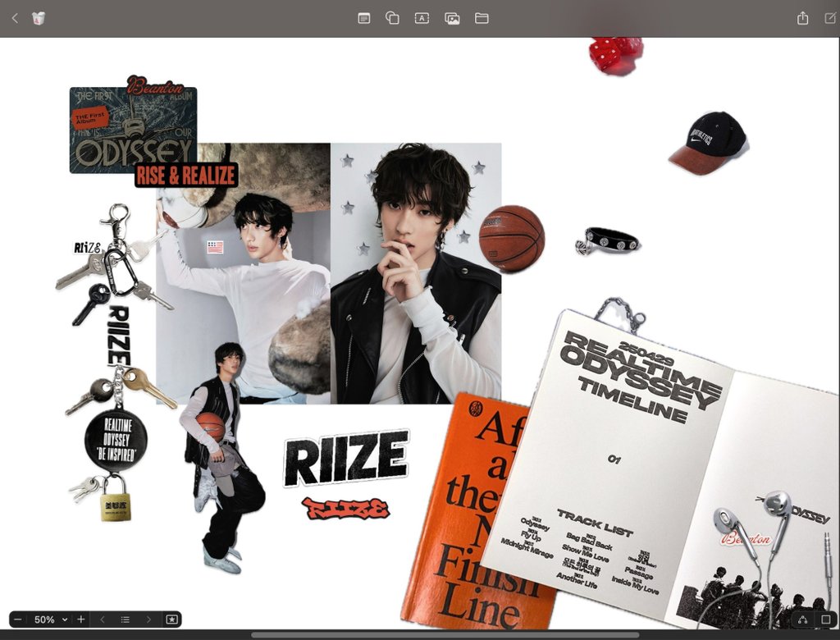The height and width of the screenshot is (640, 840).
Task: Insert a sticky note from the toolbar
Action: pyautogui.click(x=363, y=18)
